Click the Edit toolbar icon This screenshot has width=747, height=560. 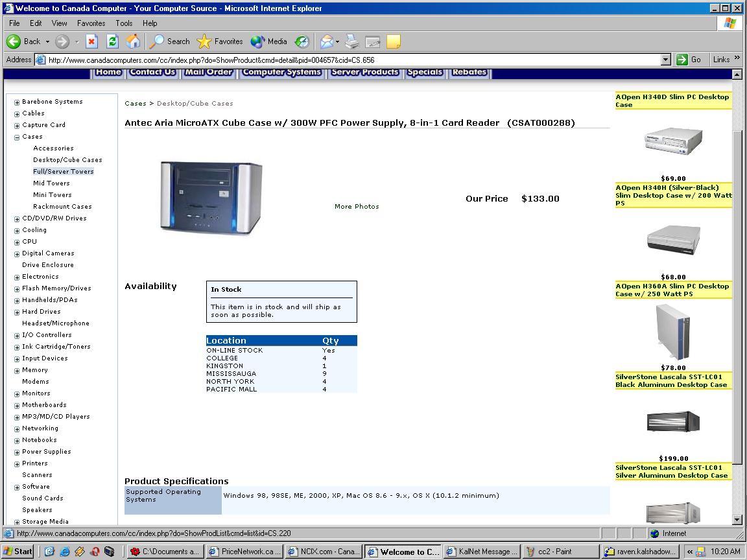click(x=373, y=41)
